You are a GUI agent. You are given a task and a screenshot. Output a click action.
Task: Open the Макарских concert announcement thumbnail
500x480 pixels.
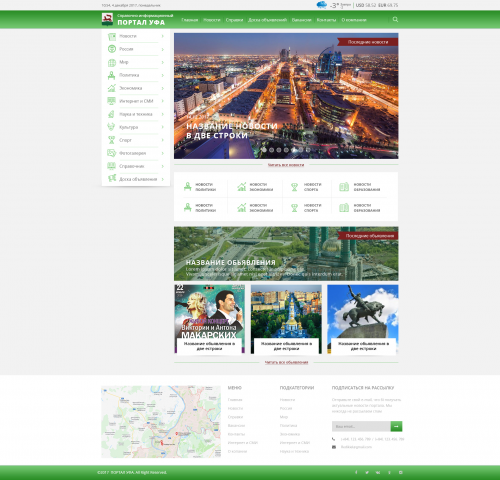coord(209,319)
